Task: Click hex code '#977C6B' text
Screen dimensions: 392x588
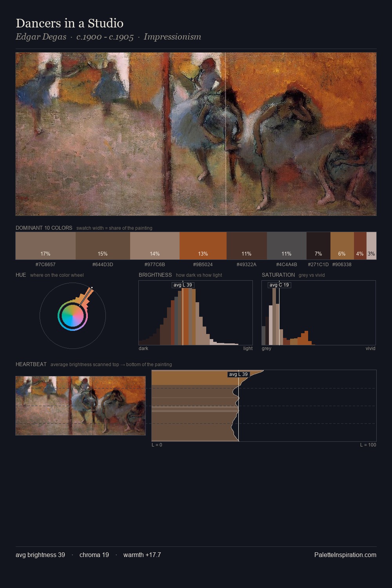Action: pyautogui.click(x=155, y=265)
